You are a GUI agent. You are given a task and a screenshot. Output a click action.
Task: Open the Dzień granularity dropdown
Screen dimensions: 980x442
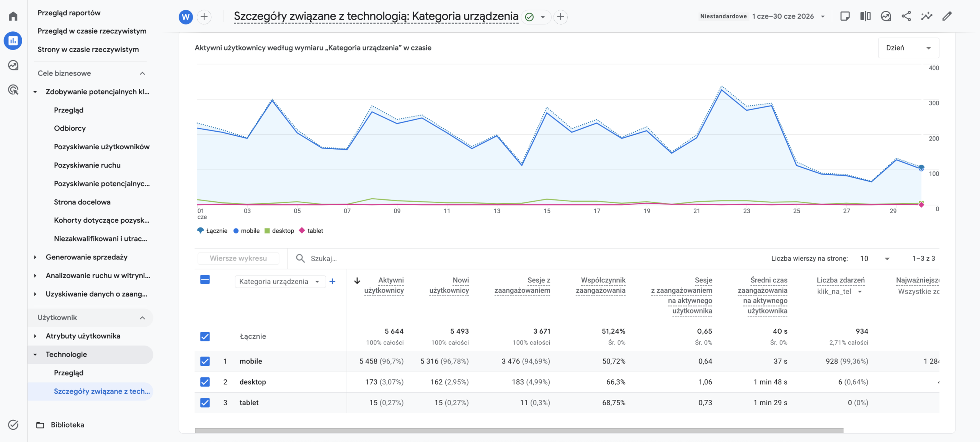[908, 48]
